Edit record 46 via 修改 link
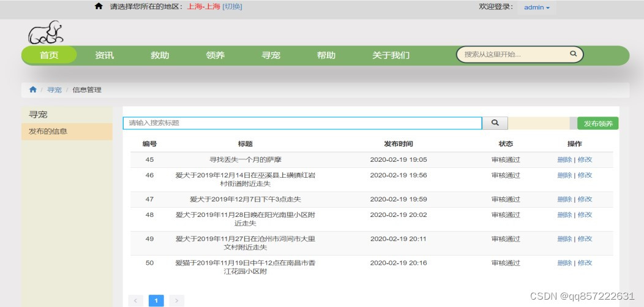Screen dimensions: 644x307 [x=585, y=175]
